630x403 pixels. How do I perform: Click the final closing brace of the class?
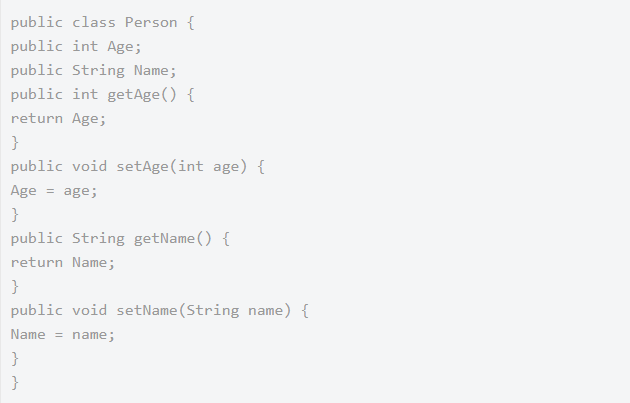15,382
